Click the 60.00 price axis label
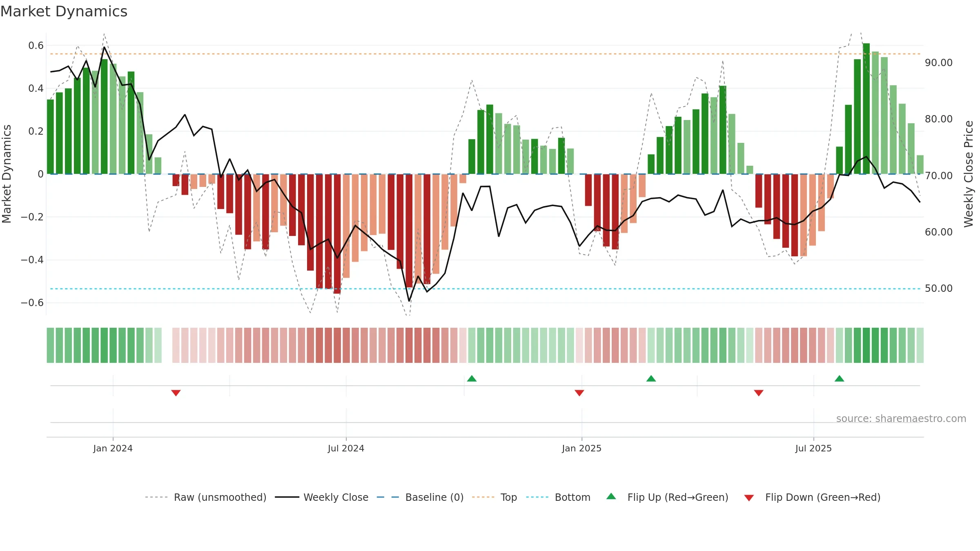Image resolution: width=980 pixels, height=551 pixels. (939, 232)
